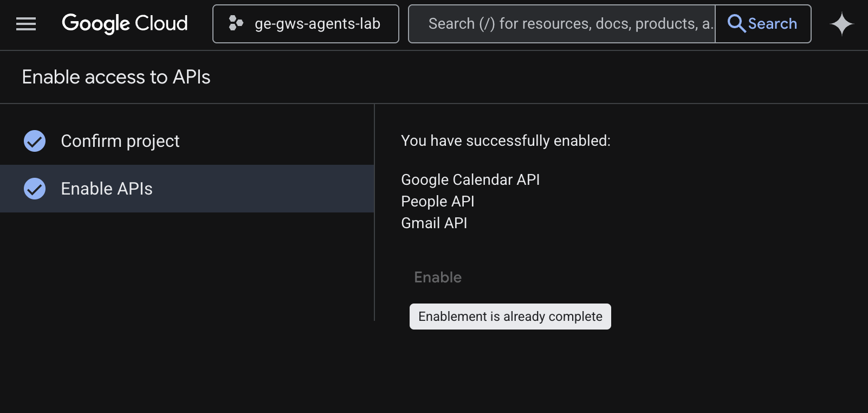Click the Enable APIs checkmark icon

pos(35,189)
